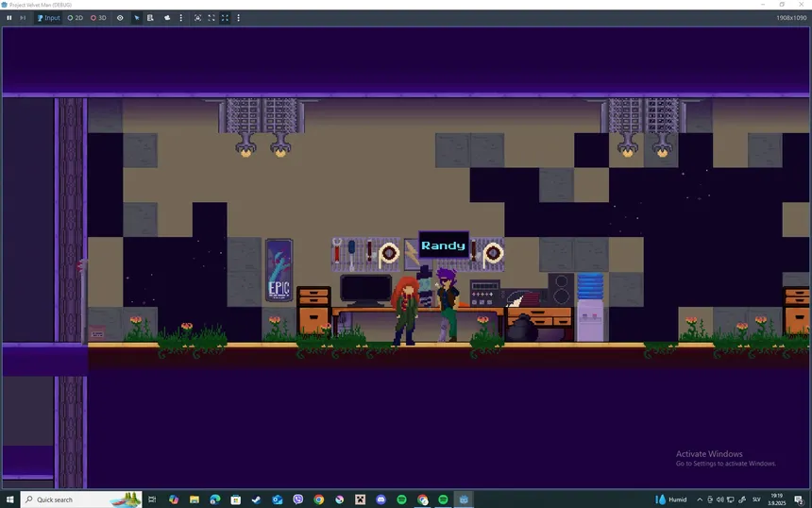Select the list selection mode icon

(x=150, y=18)
